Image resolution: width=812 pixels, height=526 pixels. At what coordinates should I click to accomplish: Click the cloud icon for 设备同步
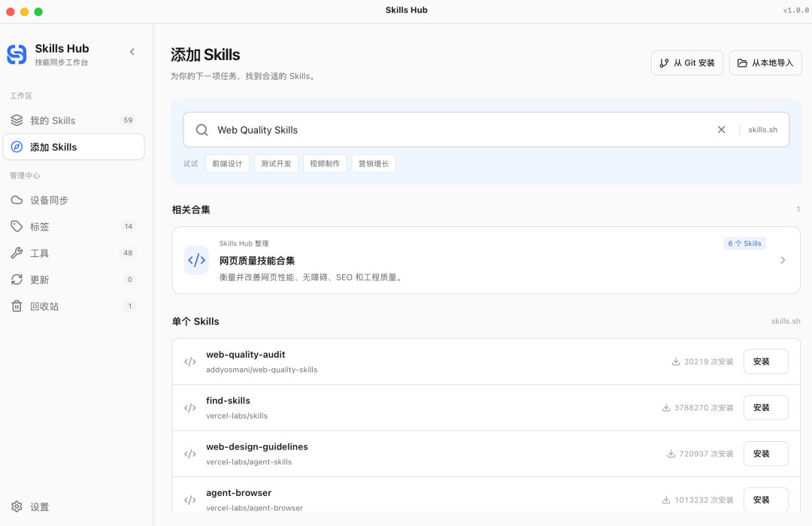[17, 200]
